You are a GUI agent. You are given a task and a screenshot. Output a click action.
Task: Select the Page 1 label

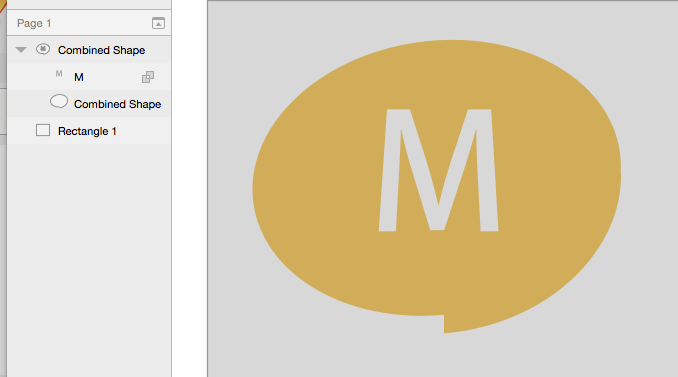pyautogui.click(x=34, y=23)
